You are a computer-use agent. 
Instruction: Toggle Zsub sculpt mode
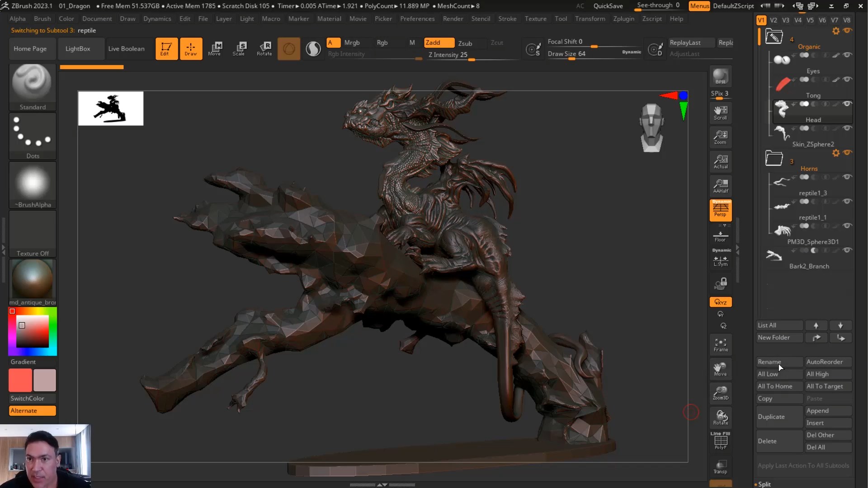465,43
